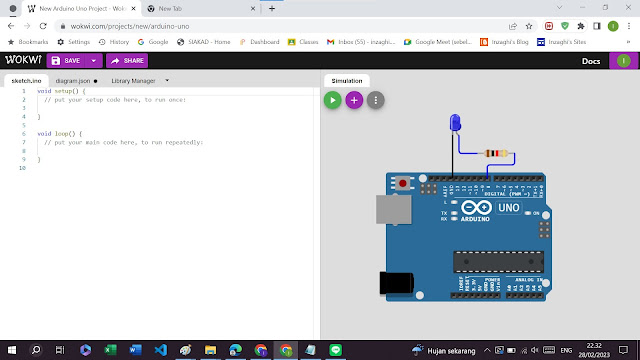The width and height of the screenshot is (640, 360).
Task: Add a new part with the purple plus button
Action: pos(354,100)
